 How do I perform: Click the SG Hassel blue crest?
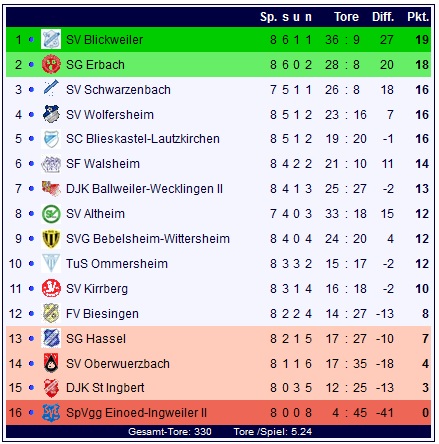coord(51,338)
